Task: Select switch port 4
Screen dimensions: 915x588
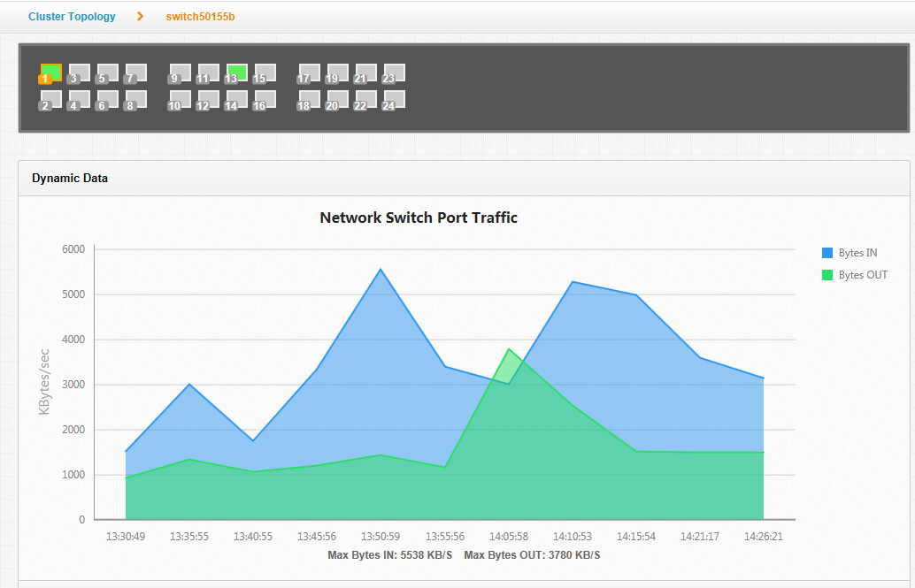Action: pyautogui.click(x=80, y=100)
